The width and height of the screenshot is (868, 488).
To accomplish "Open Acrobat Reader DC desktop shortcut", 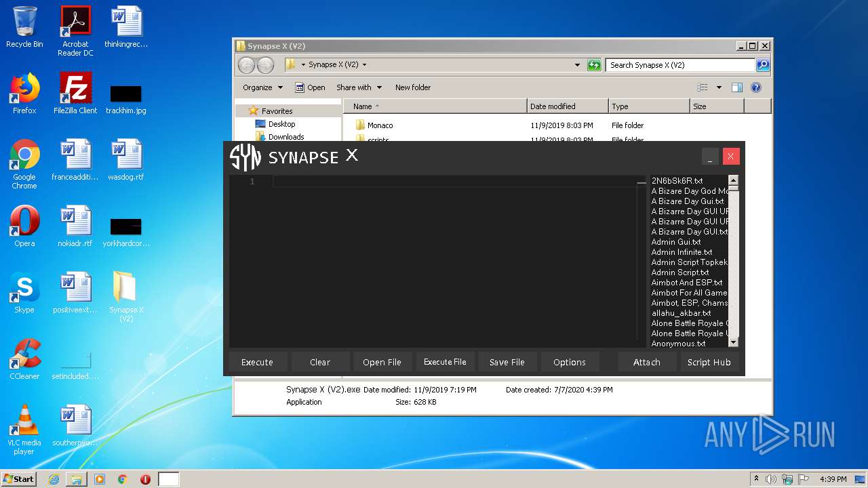I will pyautogui.click(x=75, y=31).
